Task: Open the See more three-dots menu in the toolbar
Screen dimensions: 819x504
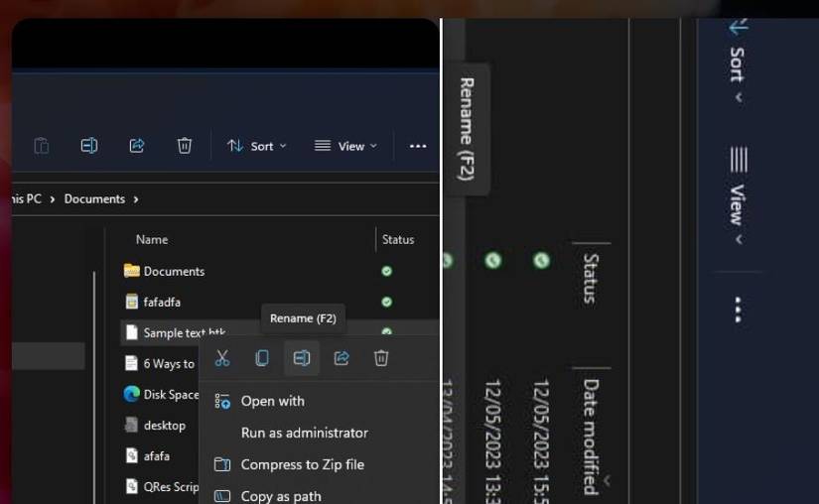Action: [x=418, y=146]
